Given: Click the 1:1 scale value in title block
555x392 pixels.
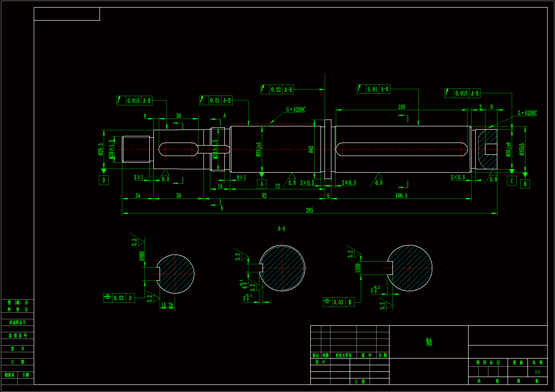Looking at the screenshot, I should click(x=537, y=372).
